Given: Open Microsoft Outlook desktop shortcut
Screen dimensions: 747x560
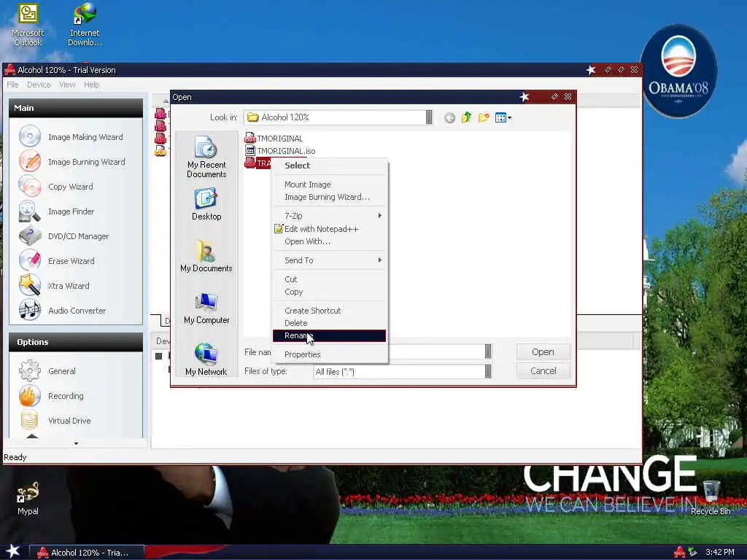Looking at the screenshot, I should 28,25.
